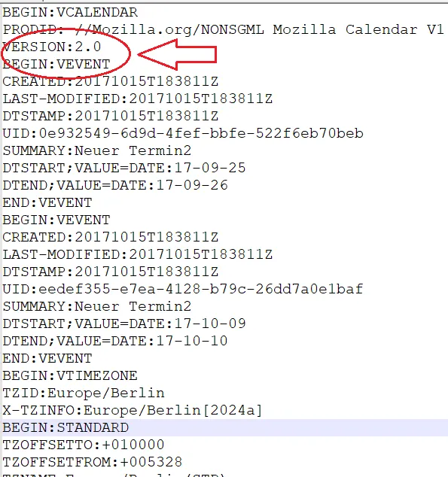Click the first LAST-MODIFIED line

click(138, 99)
